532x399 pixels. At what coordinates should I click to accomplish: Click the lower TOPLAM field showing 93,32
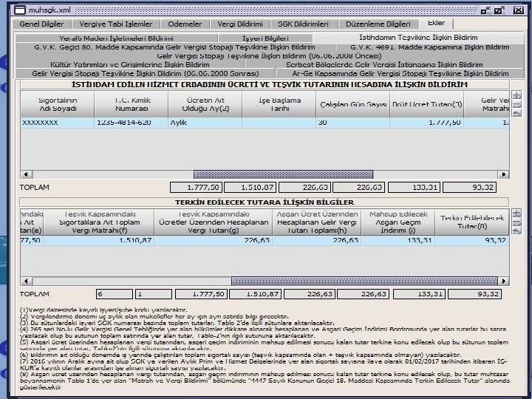(x=474, y=294)
